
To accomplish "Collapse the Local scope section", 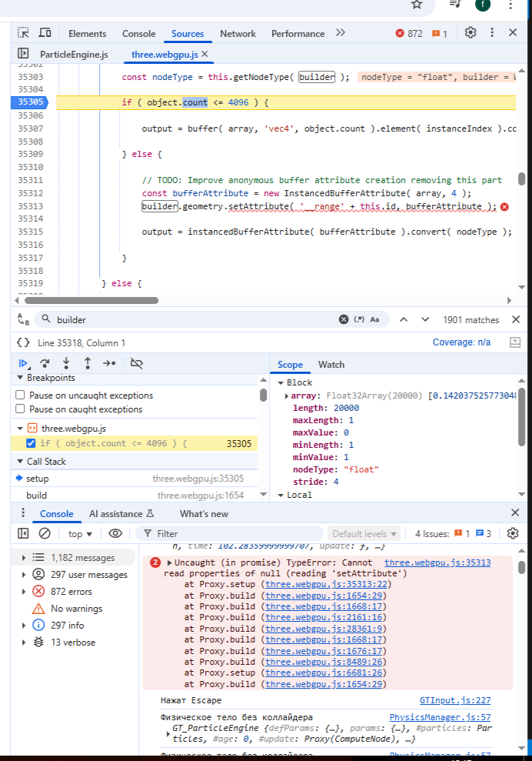I will click(x=281, y=495).
